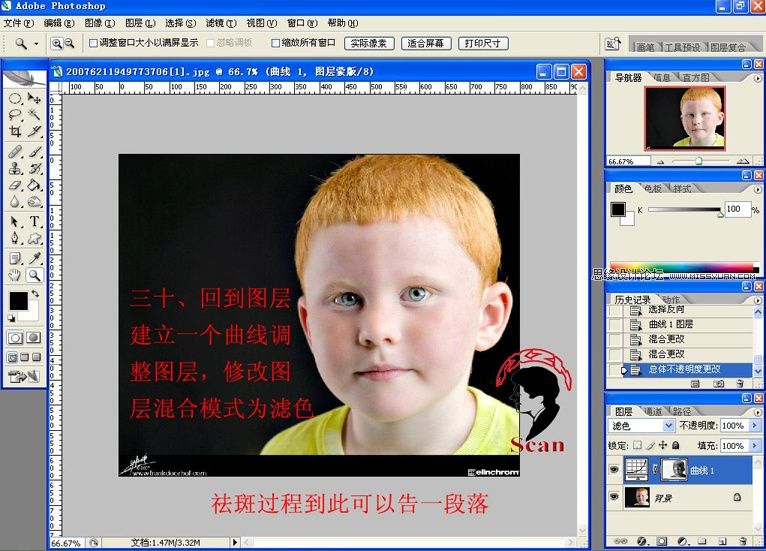Add layer mask from Layers panel bottom
The width and height of the screenshot is (766, 551).
click(x=661, y=541)
